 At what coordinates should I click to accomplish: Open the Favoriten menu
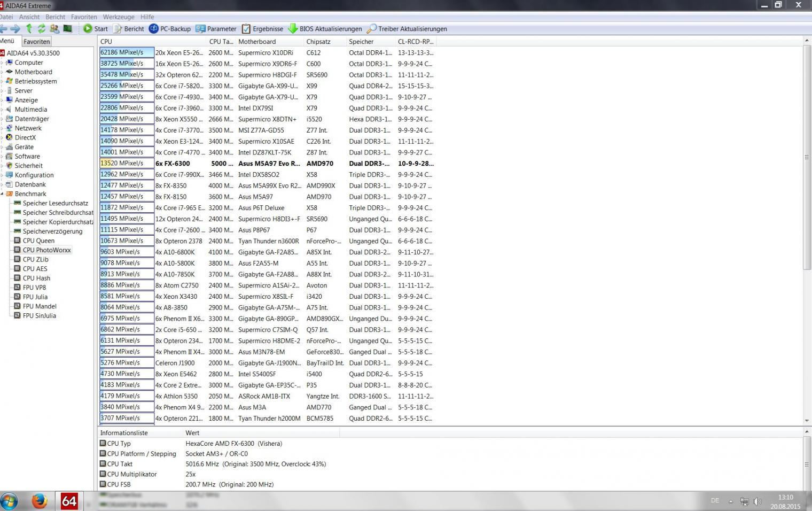84,17
